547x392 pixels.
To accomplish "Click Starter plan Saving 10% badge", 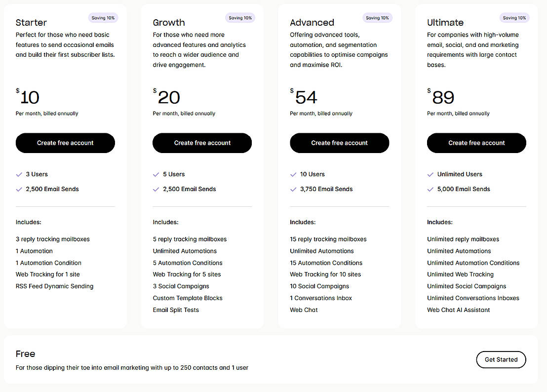I will click(x=103, y=18).
